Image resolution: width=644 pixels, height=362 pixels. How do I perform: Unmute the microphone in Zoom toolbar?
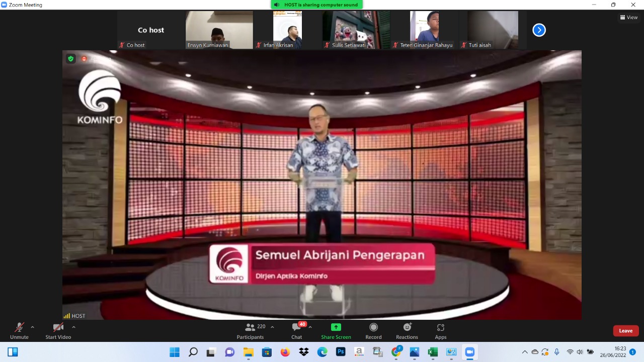pos(19,330)
